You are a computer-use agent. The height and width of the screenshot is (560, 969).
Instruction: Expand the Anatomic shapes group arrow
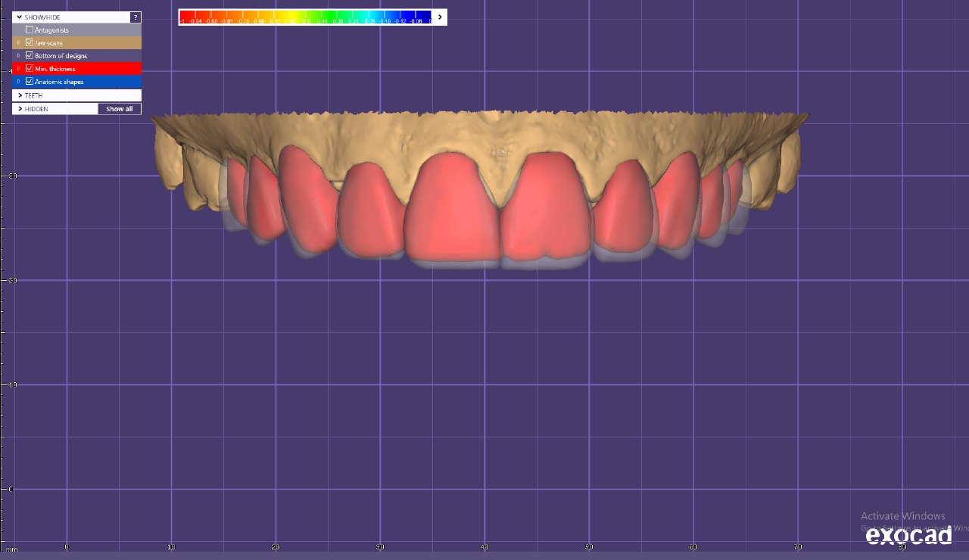click(19, 82)
